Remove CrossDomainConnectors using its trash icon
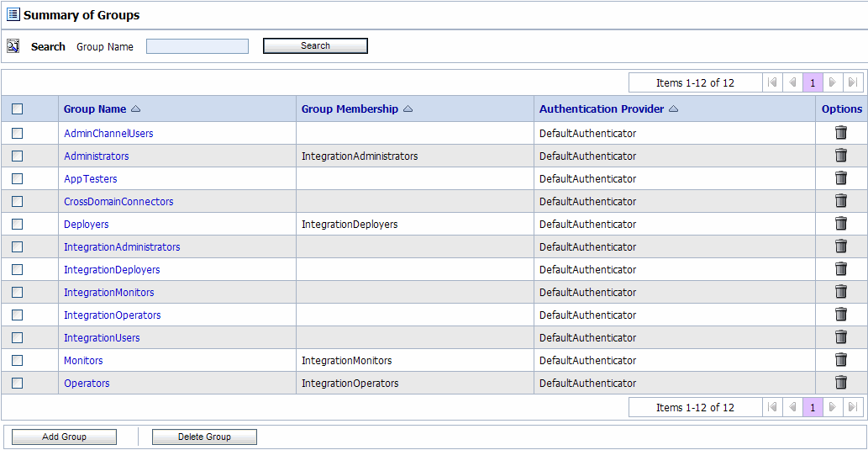The width and height of the screenshot is (868, 450). 841,201
